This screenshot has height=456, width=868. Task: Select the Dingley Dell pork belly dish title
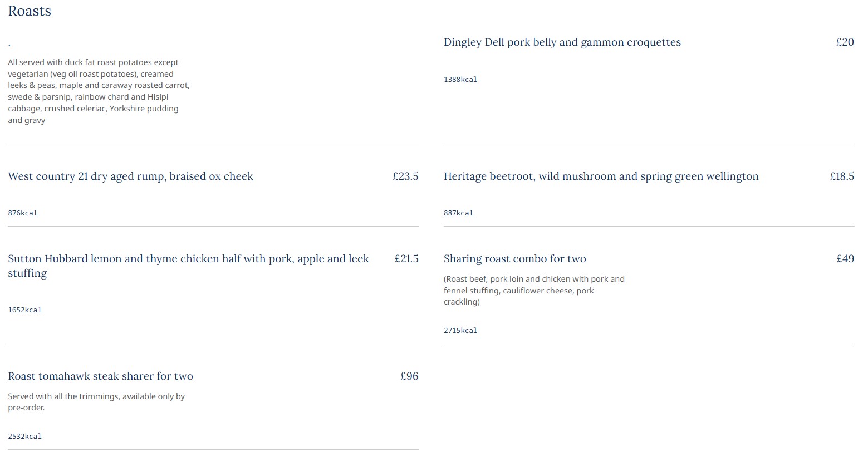pyautogui.click(x=562, y=42)
